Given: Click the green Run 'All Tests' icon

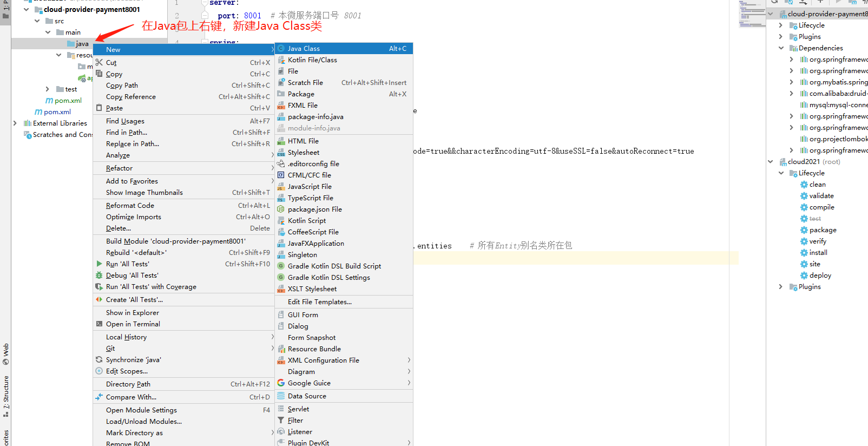Looking at the screenshot, I should pyautogui.click(x=99, y=264).
